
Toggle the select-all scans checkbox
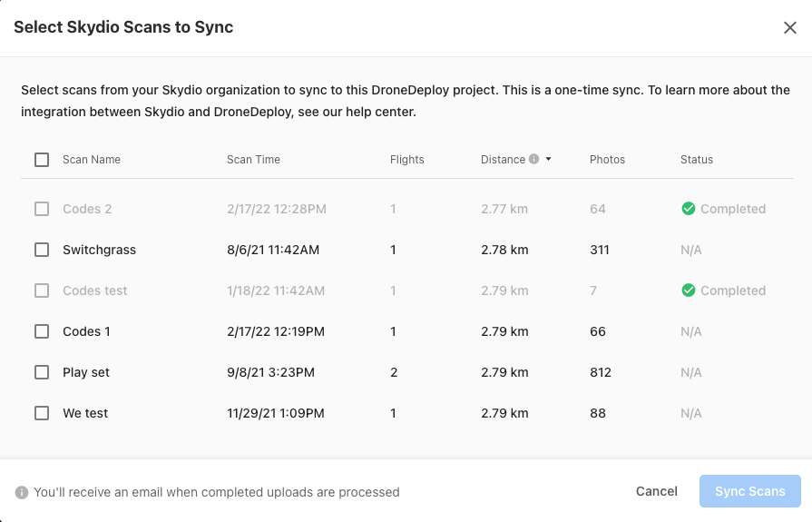click(42, 160)
